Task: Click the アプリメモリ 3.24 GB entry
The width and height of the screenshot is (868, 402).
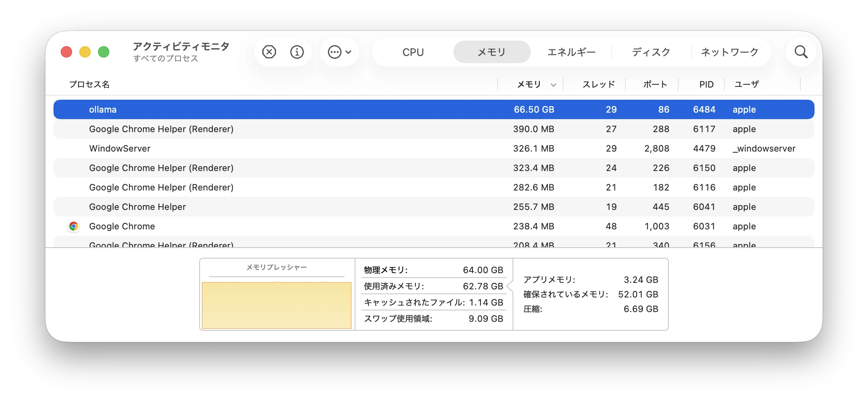Action: (591, 280)
